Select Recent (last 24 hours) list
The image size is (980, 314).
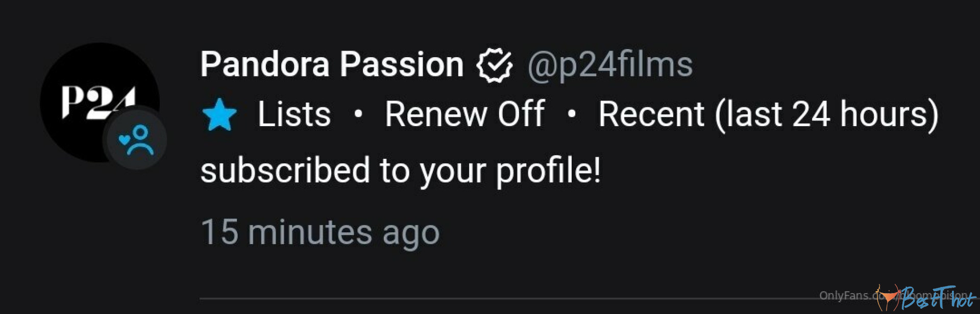click(x=768, y=114)
